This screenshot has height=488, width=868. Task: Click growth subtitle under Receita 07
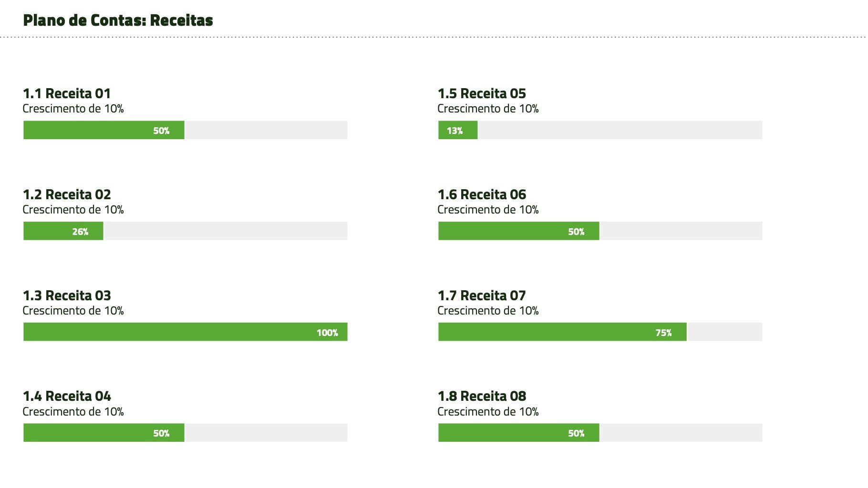[x=488, y=311]
